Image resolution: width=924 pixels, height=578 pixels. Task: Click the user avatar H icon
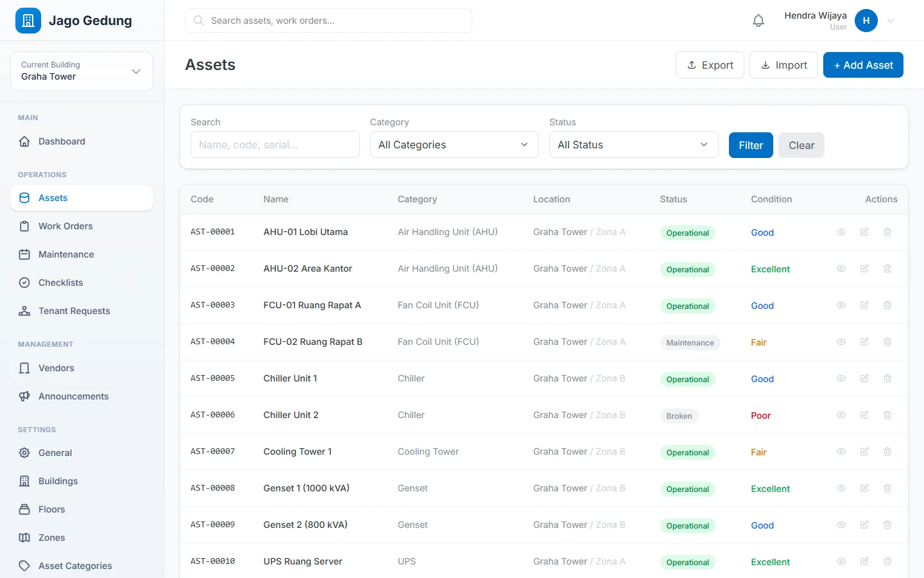point(866,21)
